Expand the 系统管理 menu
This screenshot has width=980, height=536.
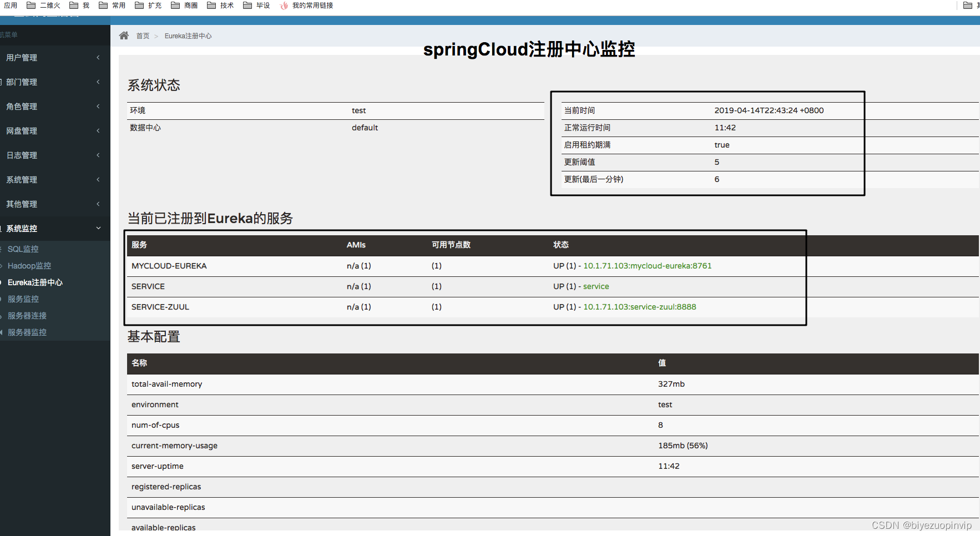[x=55, y=180]
